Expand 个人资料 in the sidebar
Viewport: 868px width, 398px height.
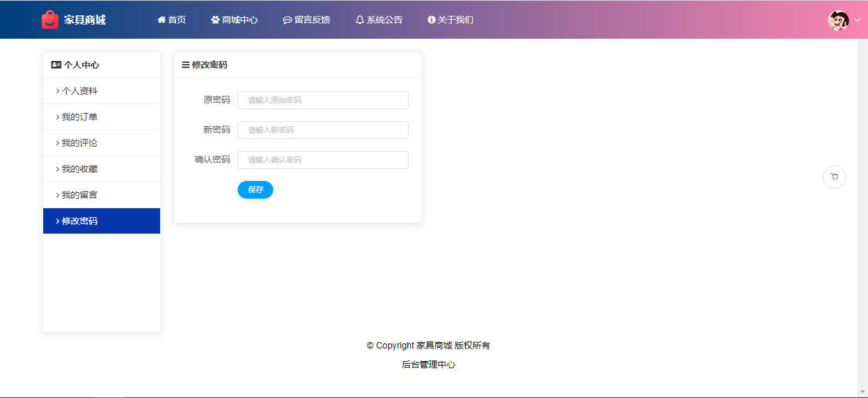(x=79, y=91)
